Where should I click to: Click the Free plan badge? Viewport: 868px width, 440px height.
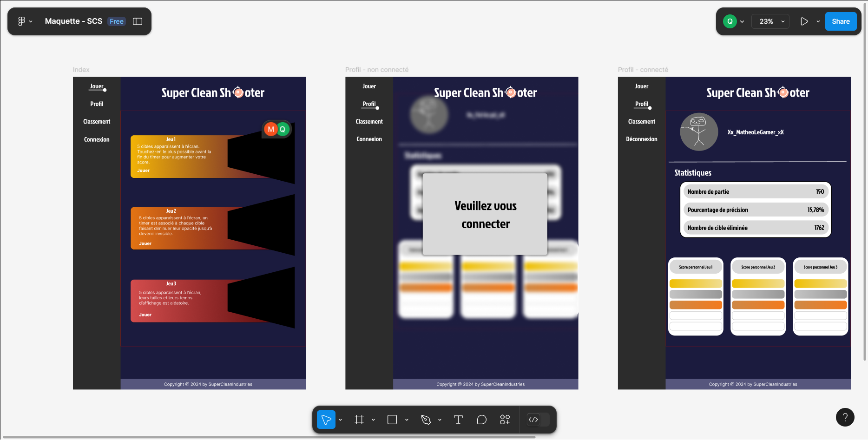117,21
